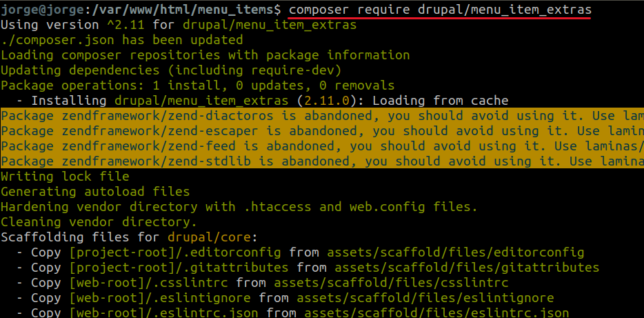Click the shell prompt jorge@jorge
The image size is (644, 318).
(x=42, y=10)
